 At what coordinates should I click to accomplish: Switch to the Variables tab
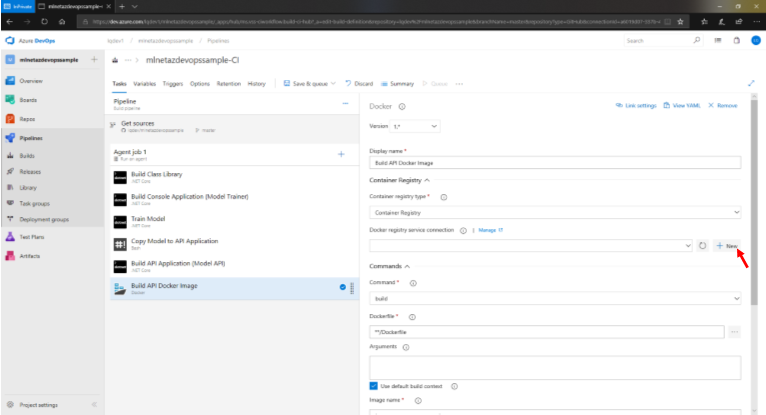pyautogui.click(x=144, y=84)
